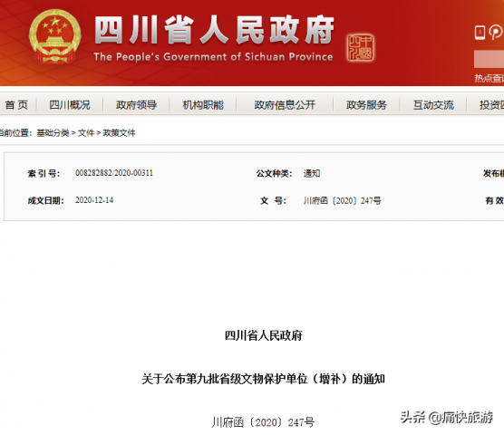Select document type value 通知
This screenshot has width=504, height=435.
point(312,173)
